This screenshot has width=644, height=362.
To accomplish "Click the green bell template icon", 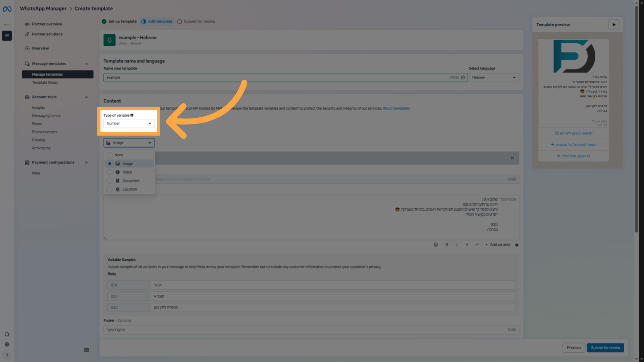I will [109, 40].
